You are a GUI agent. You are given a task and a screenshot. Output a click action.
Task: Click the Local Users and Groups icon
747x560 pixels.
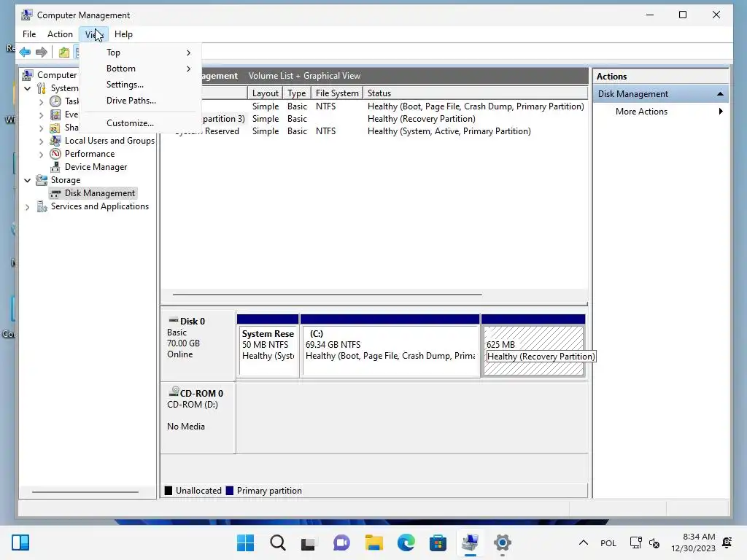[x=55, y=141]
